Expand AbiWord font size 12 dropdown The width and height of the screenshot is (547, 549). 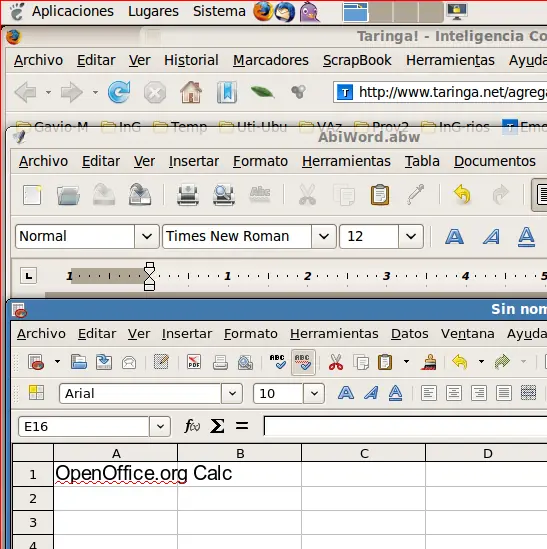(x=411, y=236)
